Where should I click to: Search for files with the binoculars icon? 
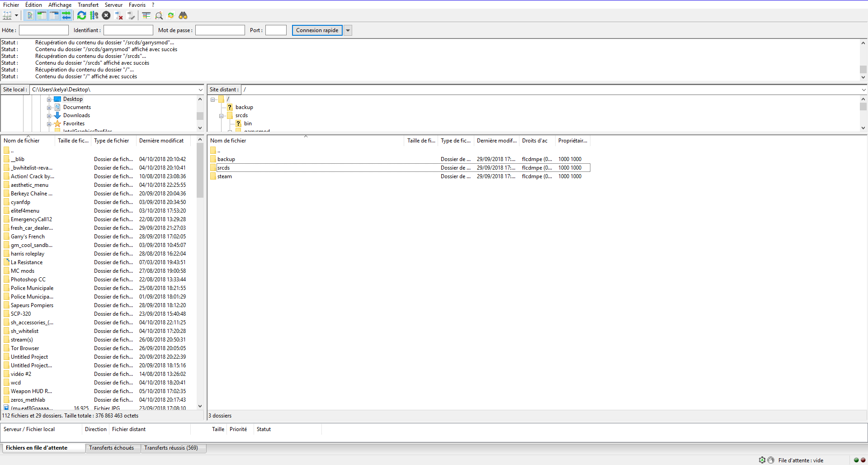(183, 15)
